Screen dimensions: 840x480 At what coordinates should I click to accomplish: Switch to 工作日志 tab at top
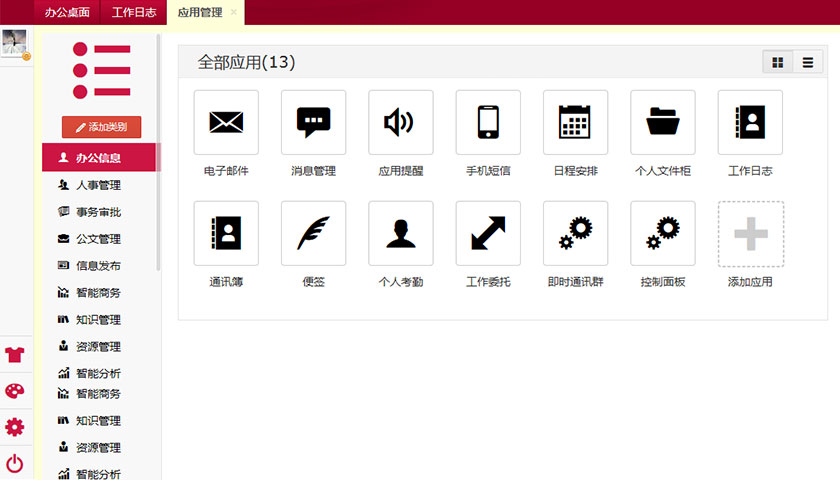(134, 12)
